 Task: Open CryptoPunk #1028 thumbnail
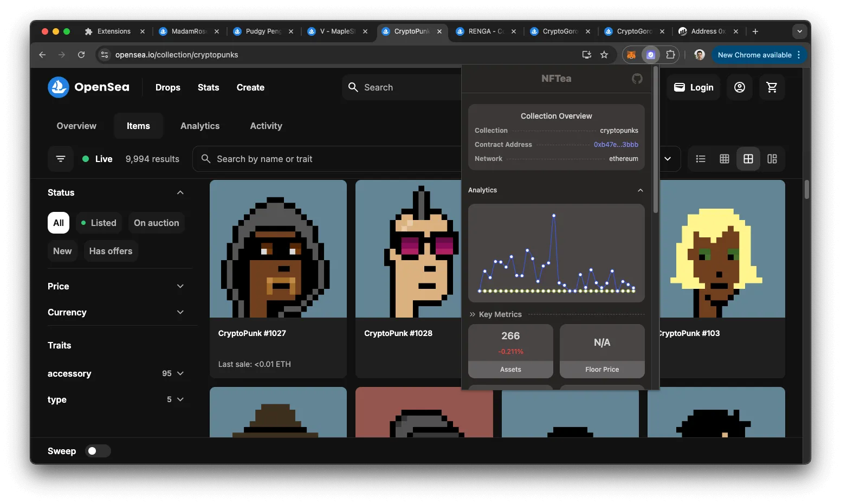[x=409, y=249]
